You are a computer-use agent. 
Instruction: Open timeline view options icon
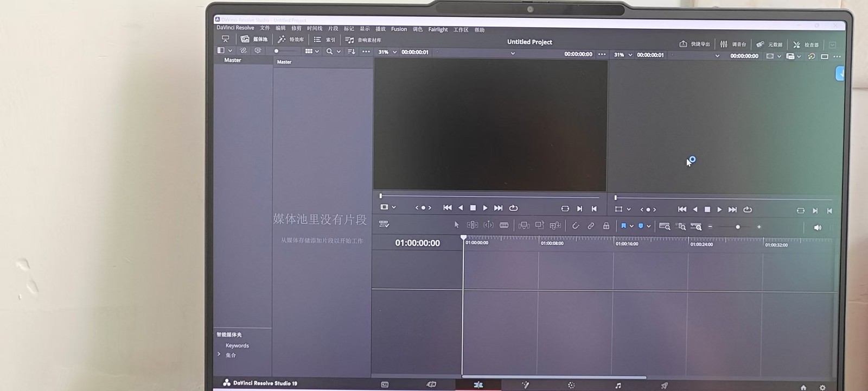[384, 224]
